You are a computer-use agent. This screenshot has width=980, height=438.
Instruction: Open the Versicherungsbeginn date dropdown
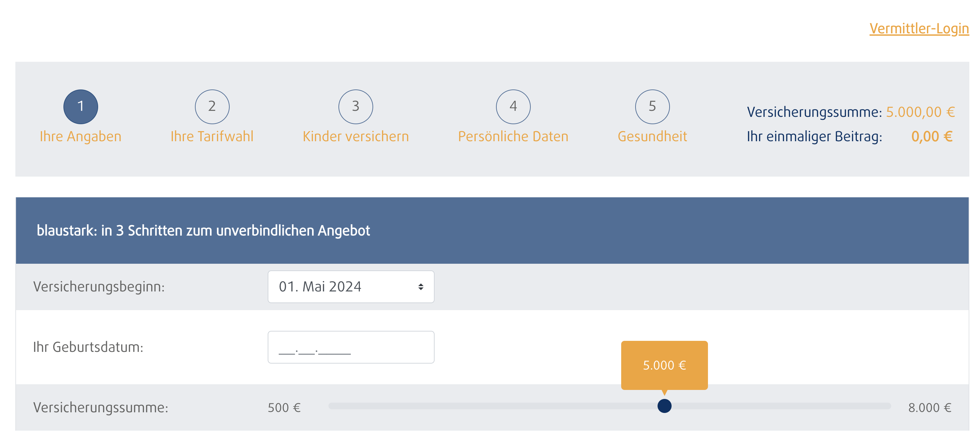point(350,286)
